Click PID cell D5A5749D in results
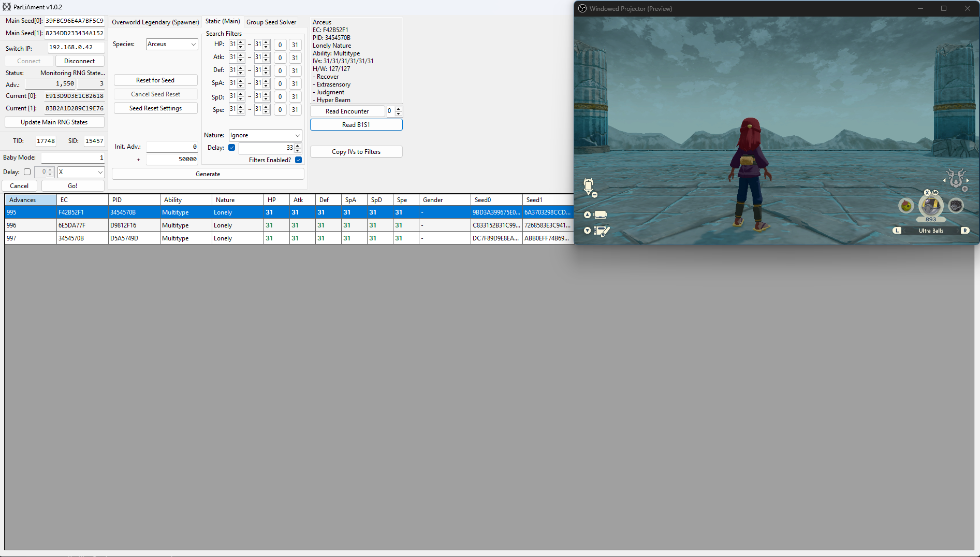Image resolution: width=980 pixels, height=557 pixels. pyautogui.click(x=134, y=238)
